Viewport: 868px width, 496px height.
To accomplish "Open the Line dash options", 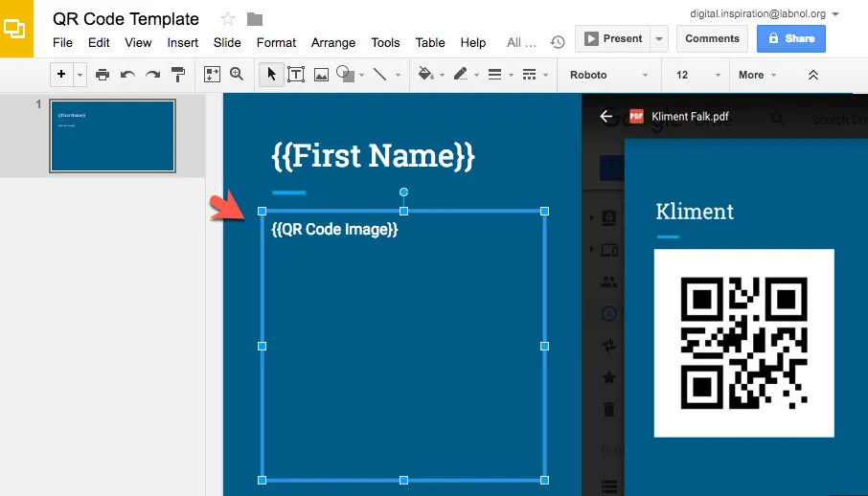I will [529, 74].
